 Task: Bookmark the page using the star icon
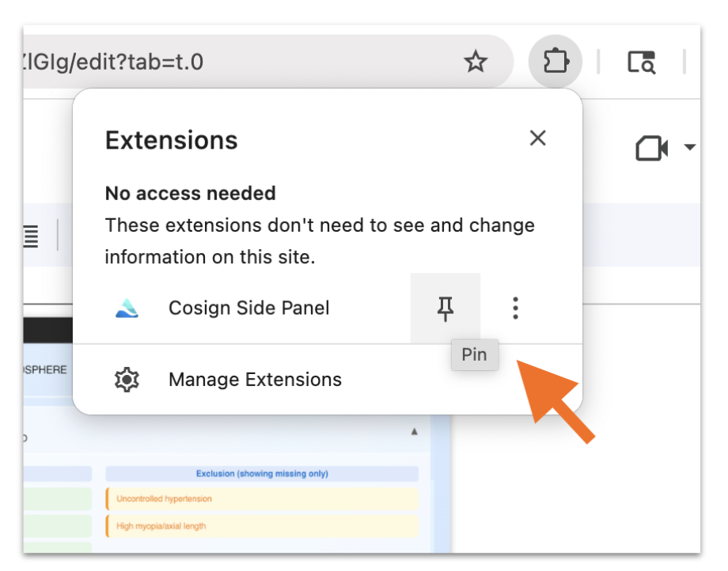pyautogui.click(x=476, y=61)
